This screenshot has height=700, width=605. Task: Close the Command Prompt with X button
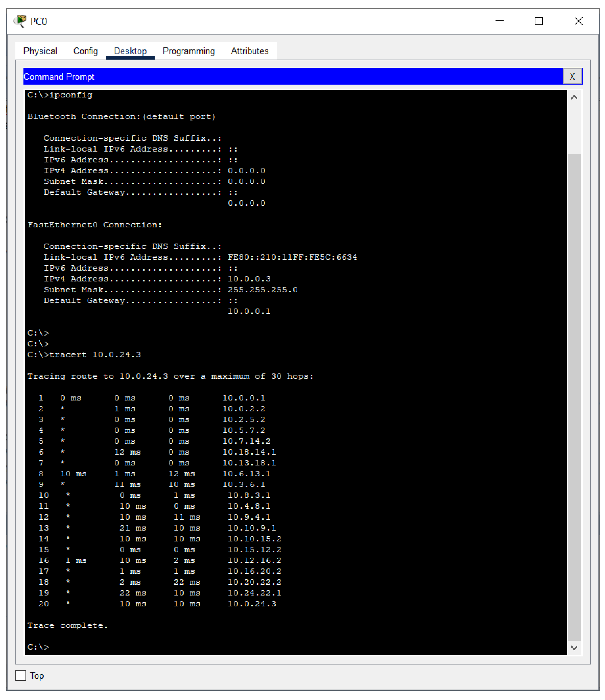pyautogui.click(x=572, y=76)
